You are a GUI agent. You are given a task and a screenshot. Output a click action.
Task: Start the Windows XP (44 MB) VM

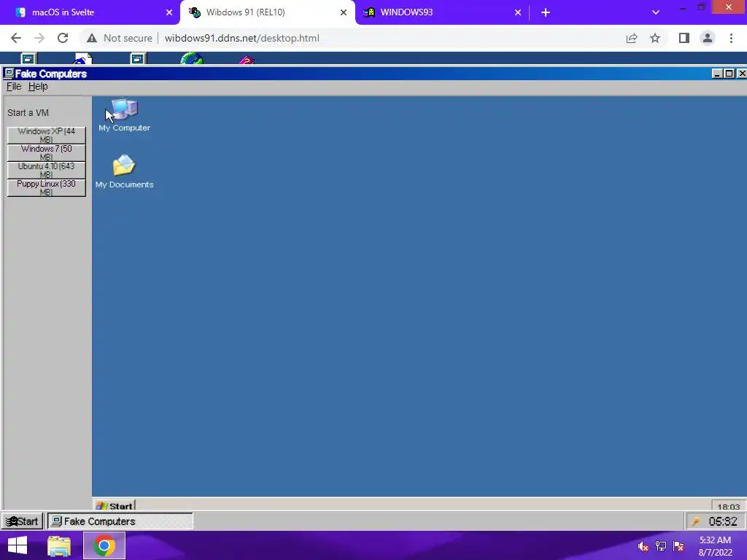click(x=46, y=135)
